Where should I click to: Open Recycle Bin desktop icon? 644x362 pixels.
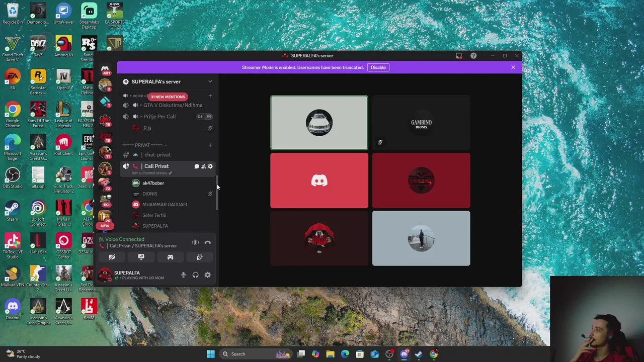pyautogui.click(x=13, y=14)
